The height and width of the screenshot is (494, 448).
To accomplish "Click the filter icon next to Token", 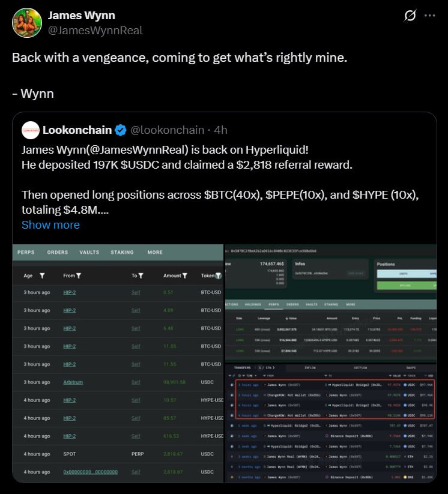I will click(x=219, y=276).
